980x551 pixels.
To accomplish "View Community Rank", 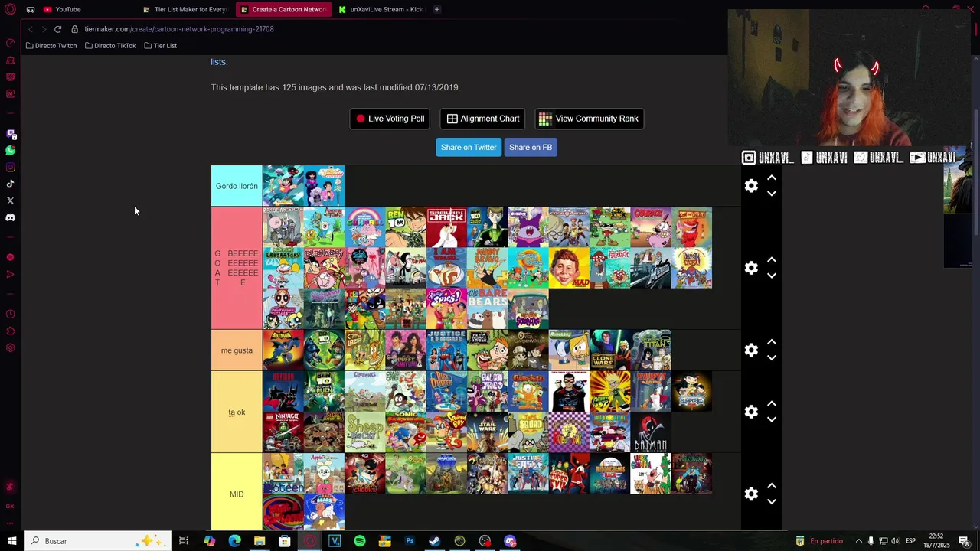I will click(589, 119).
